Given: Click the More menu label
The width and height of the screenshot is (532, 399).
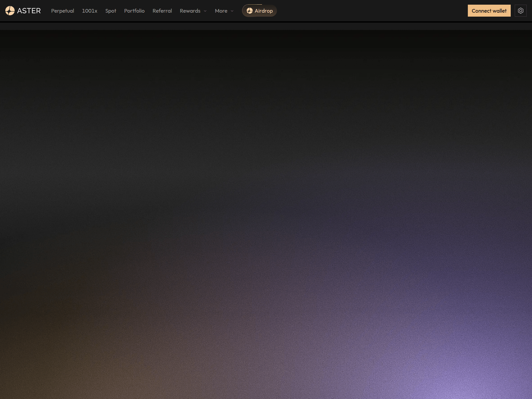Looking at the screenshot, I should [221, 11].
